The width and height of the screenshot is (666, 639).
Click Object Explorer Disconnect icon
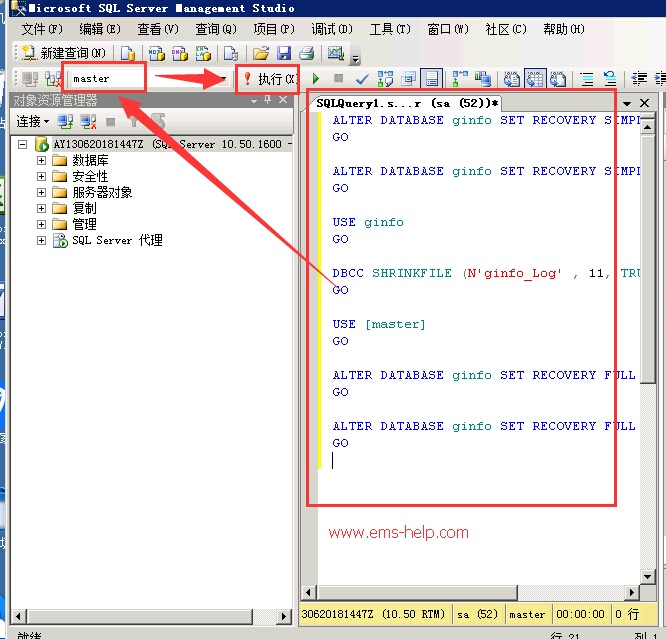(x=88, y=122)
